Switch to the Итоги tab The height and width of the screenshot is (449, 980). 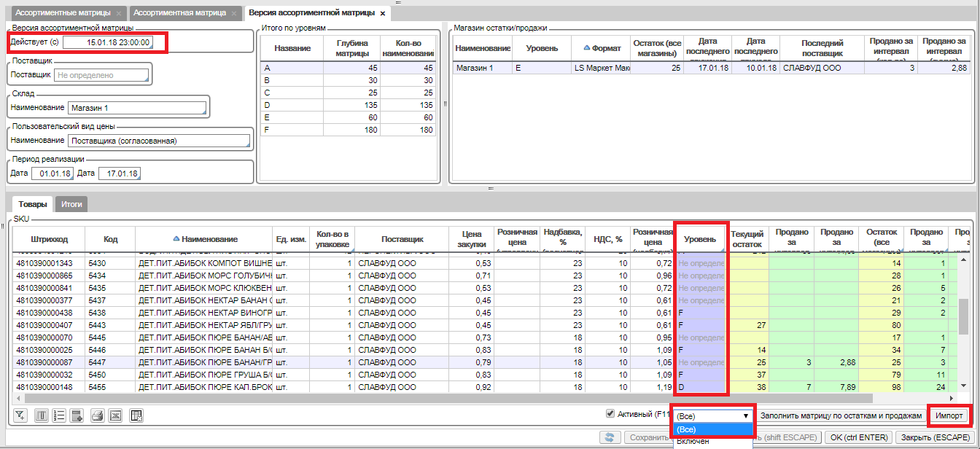pos(71,205)
